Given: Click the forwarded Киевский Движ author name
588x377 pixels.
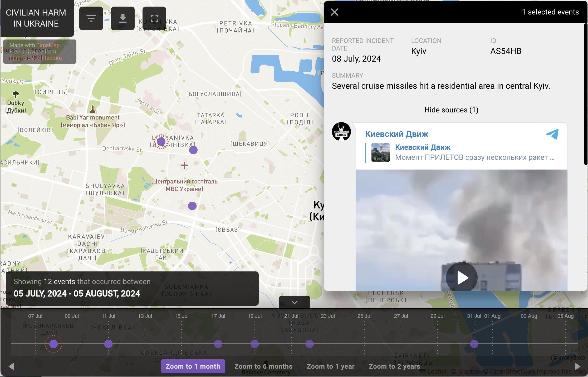Looking at the screenshot, I should click(423, 147).
